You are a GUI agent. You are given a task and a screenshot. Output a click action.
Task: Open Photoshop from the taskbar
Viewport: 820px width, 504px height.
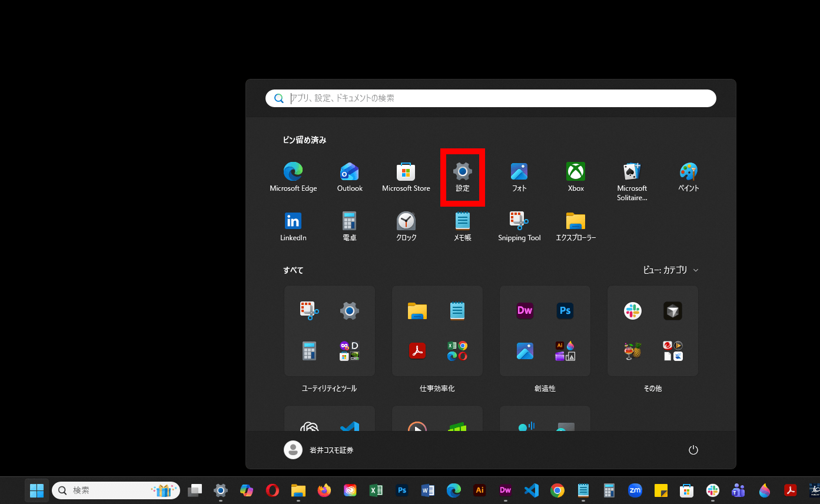[x=402, y=490]
